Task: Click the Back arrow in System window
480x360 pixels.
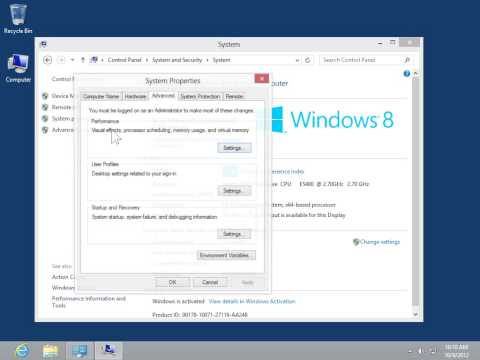Action: [48, 60]
